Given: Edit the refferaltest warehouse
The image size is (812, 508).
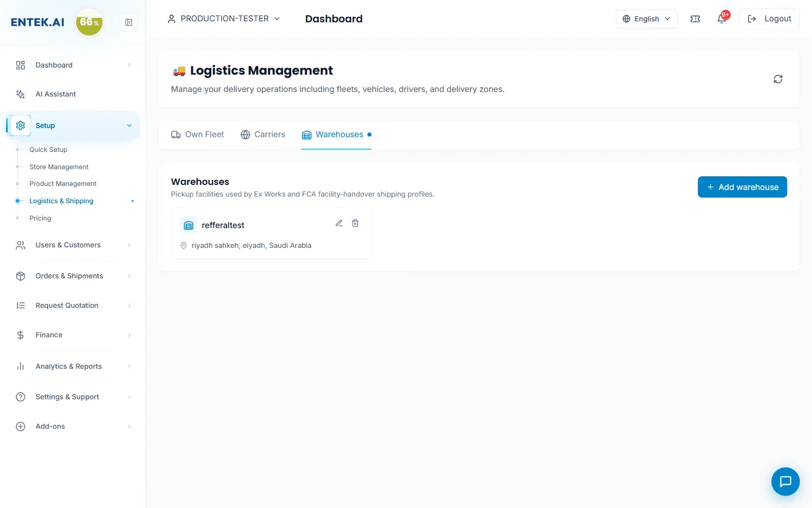Looking at the screenshot, I should (339, 223).
